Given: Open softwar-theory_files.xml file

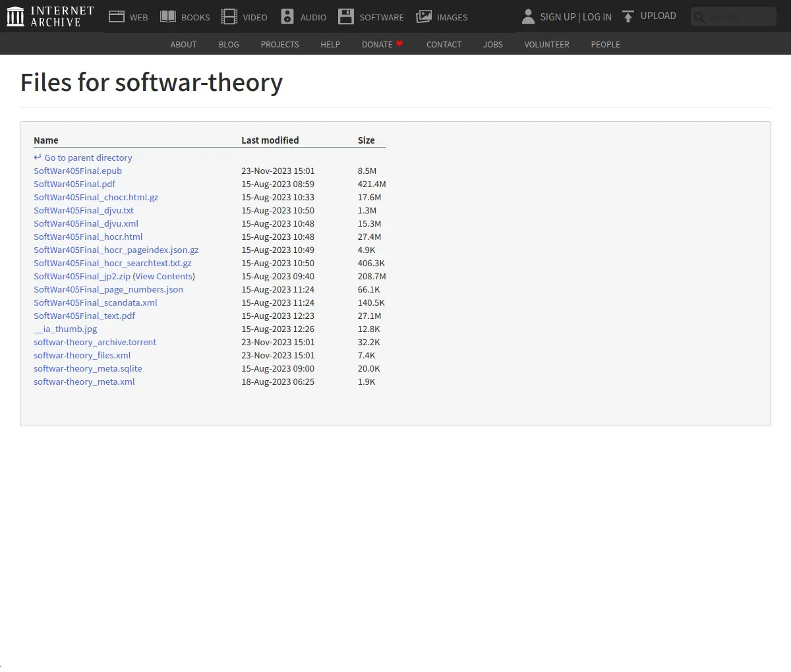Looking at the screenshot, I should (x=82, y=355).
